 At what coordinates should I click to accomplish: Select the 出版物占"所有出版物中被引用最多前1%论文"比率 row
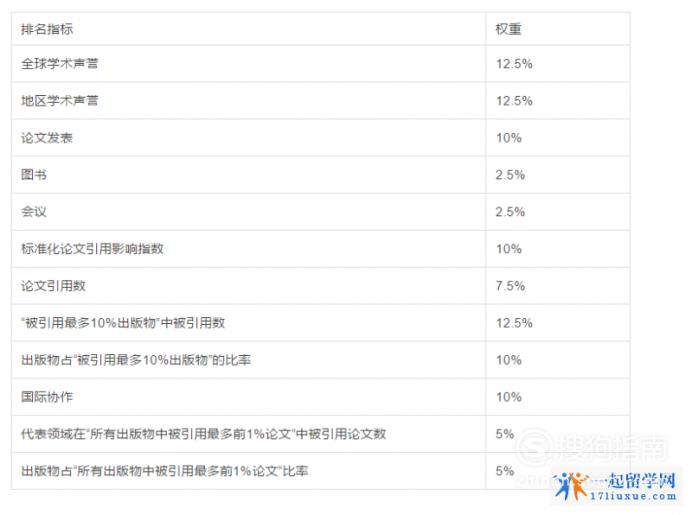click(x=320, y=471)
